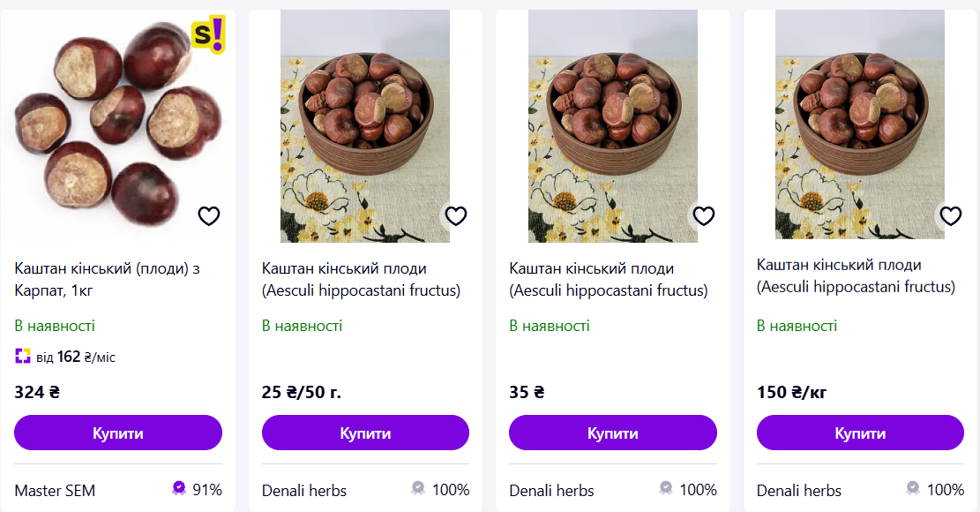The width and height of the screenshot is (980, 512).
Task: Toggle favorite on the 150 ₴/кг product
Action: [x=952, y=215]
